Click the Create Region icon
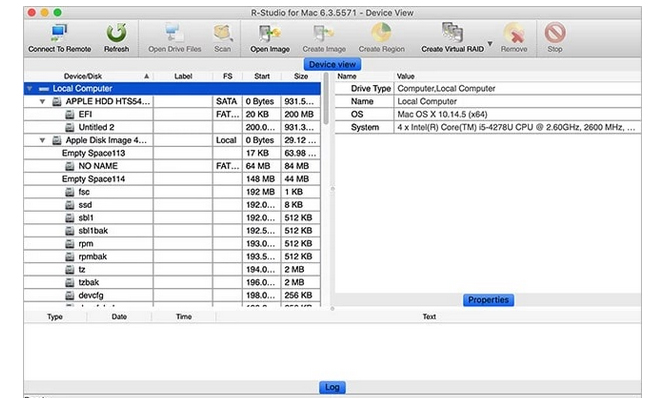The image size is (662, 398). [381, 33]
